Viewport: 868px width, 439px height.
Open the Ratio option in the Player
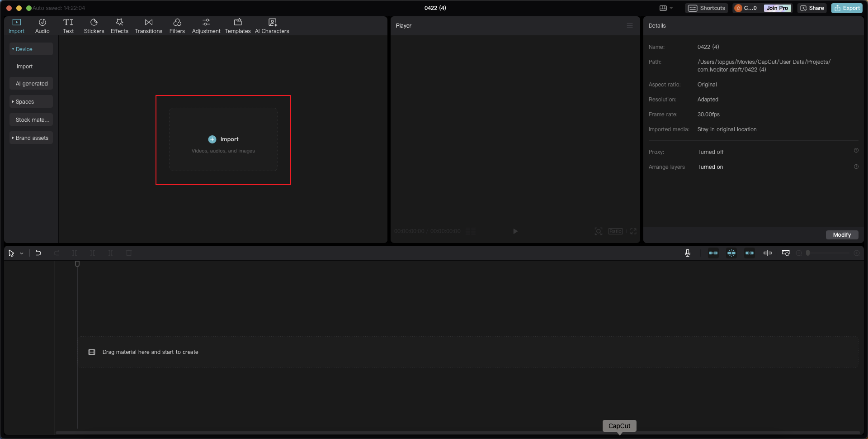(x=615, y=231)
